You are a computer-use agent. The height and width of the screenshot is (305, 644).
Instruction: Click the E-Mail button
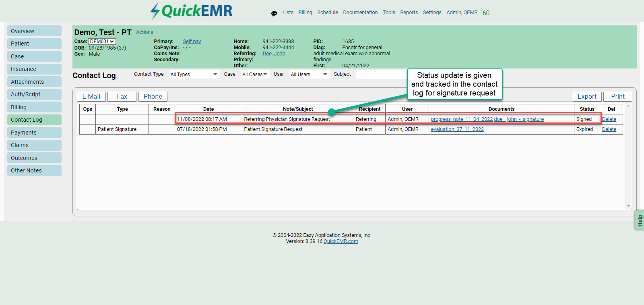pyautogui.click(x=91, y=97)
